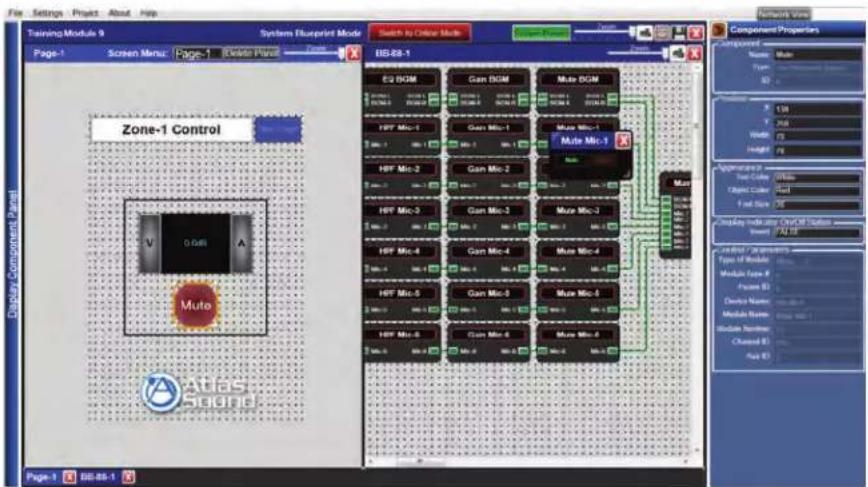Screen dimensions: 868x487
Task: Open the Object Color dropdown
Action: click(817, 190)
